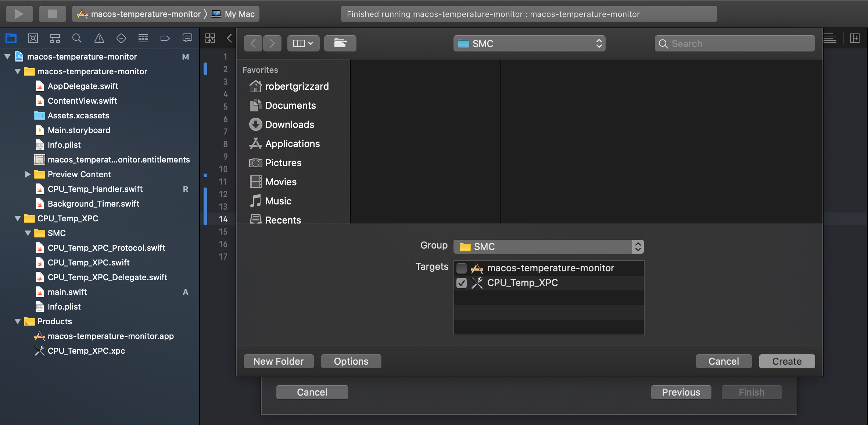Open the breakpoint navigator icon
Image resolution: width=868 pixels, height=425 pixels.
pyautogui.click(x=165, y=38)
